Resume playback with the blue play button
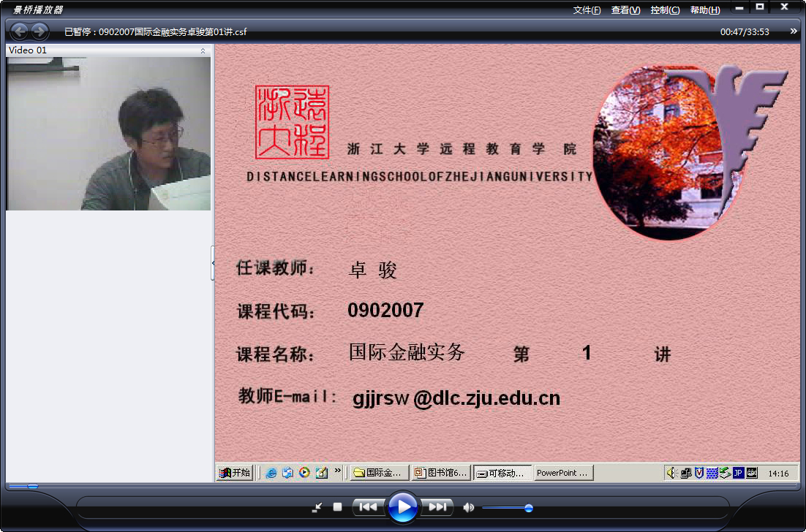 point(403,507)
